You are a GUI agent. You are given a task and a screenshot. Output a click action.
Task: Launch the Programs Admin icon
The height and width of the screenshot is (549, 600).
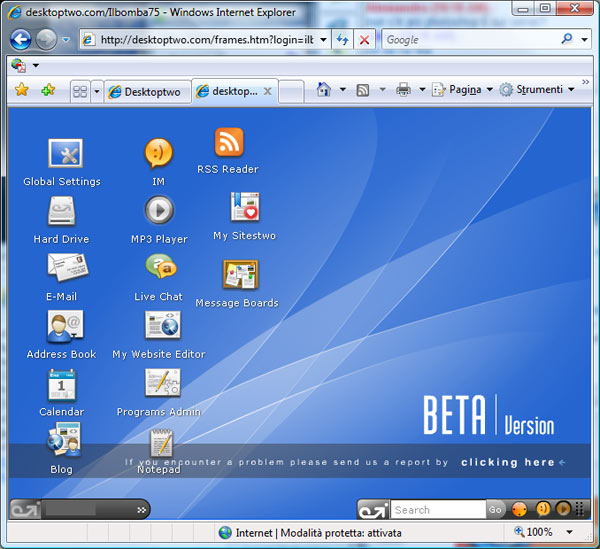tap(163, 383)
